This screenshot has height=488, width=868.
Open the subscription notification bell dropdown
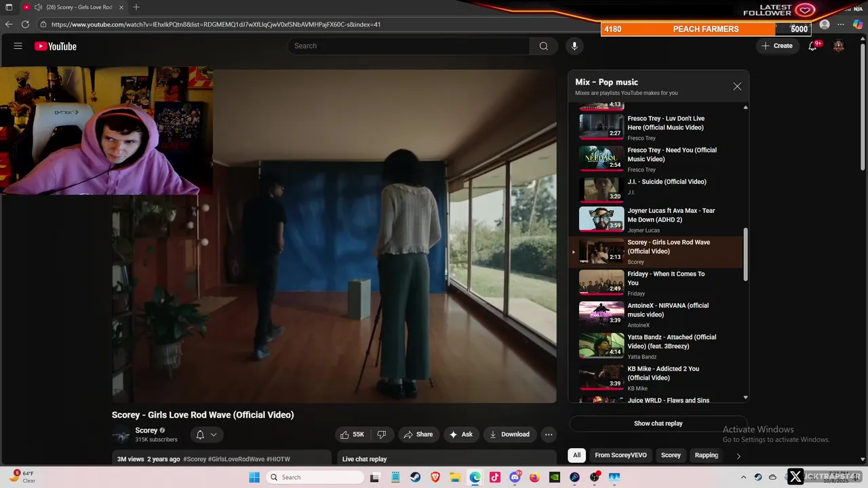click(206, 434)
